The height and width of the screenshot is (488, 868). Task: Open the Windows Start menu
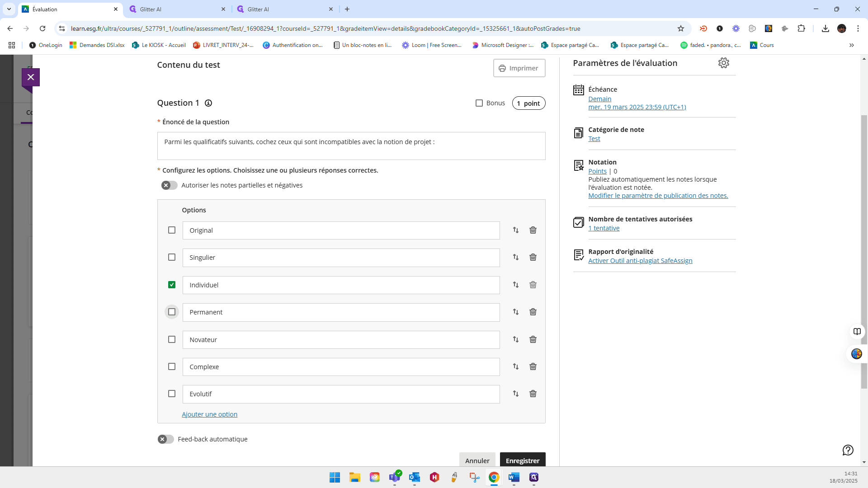[335, 477]
